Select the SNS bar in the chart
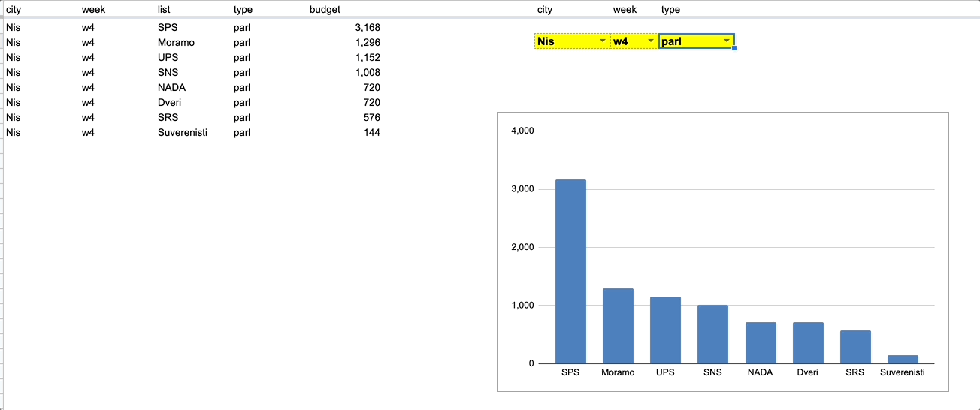 [x=712, y=334]
